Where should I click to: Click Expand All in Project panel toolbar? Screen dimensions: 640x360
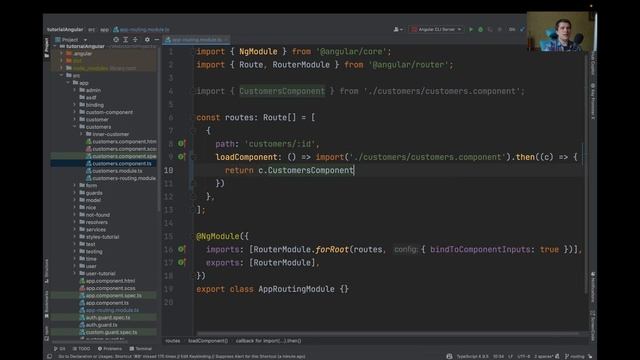click(x=125, y=40)
